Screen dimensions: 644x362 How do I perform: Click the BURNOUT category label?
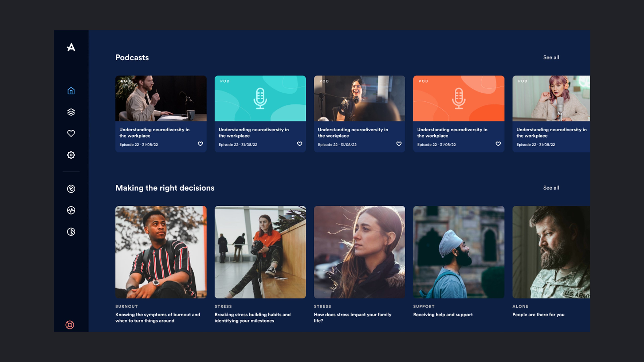[x=126, y=306]
